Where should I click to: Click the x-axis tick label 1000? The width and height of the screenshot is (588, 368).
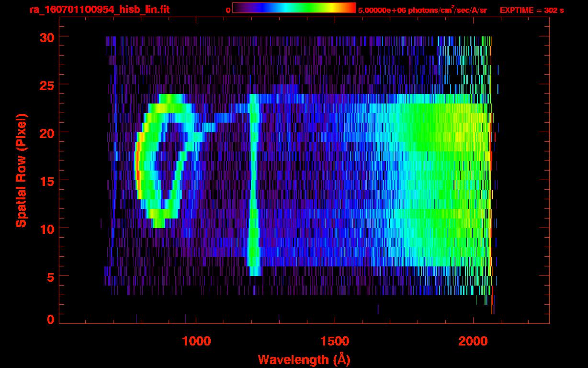[x=196, y=341]
